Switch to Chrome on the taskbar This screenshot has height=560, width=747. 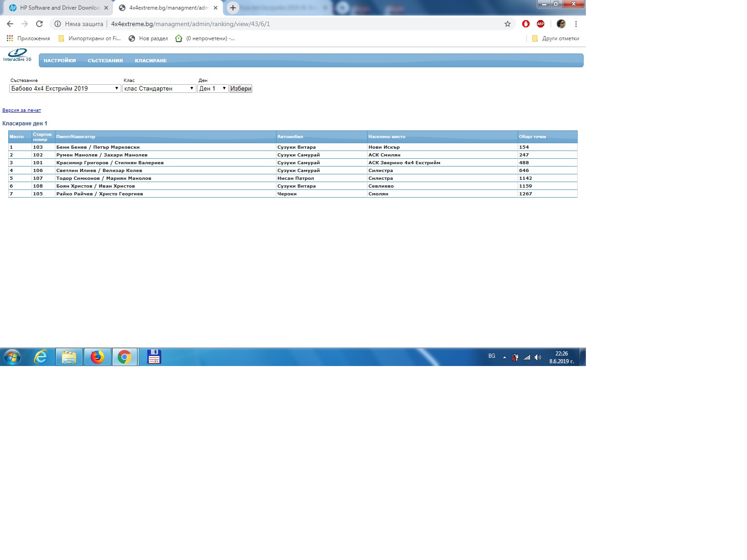(124, 357)
